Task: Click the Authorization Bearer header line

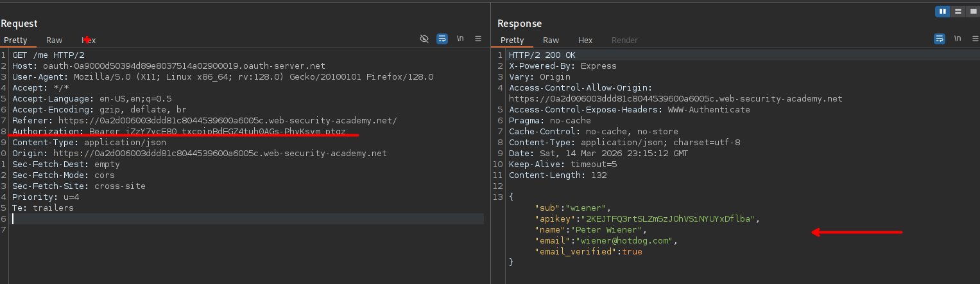Action: coord(179,131)
